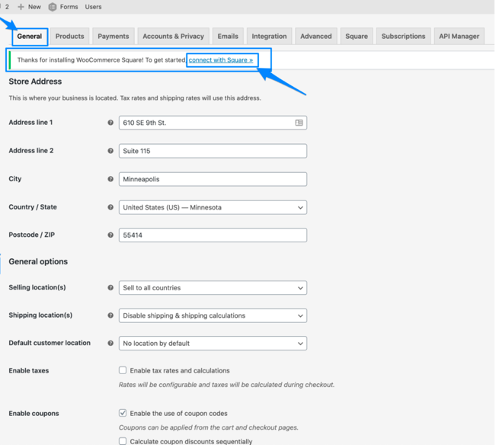Click New in the admin bar

tap(30, 7)
